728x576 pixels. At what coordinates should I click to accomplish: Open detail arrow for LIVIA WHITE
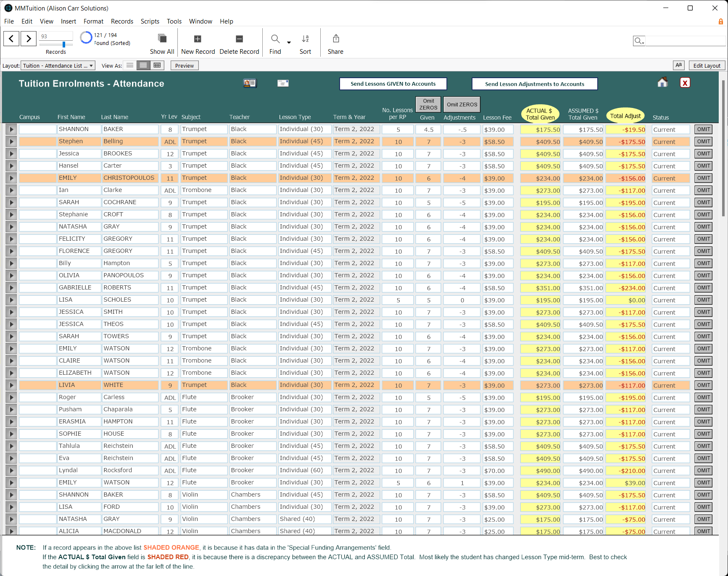11,385
